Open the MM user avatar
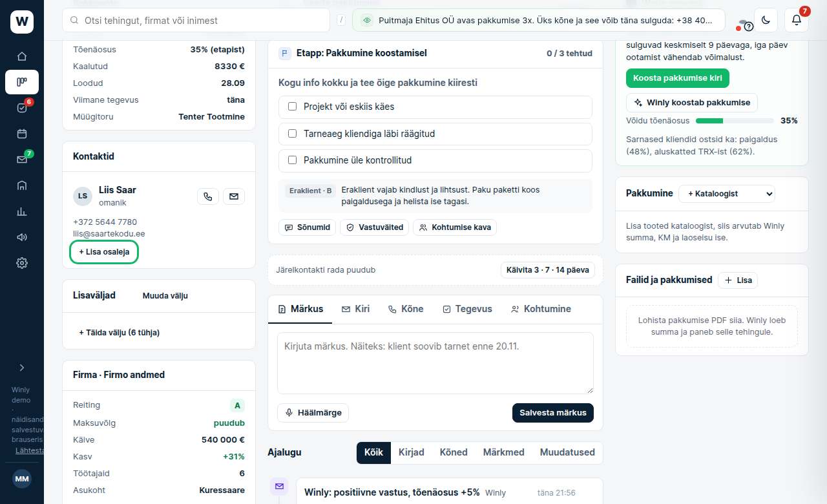Screen dimensions: 827x504 (22, 479)
